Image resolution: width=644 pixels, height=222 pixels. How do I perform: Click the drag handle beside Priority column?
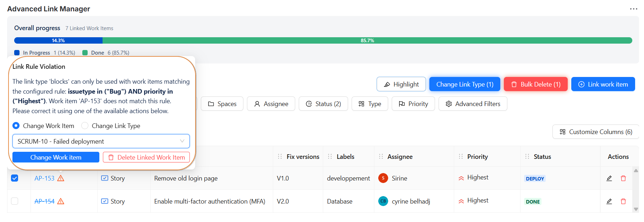tap(461, 157)
